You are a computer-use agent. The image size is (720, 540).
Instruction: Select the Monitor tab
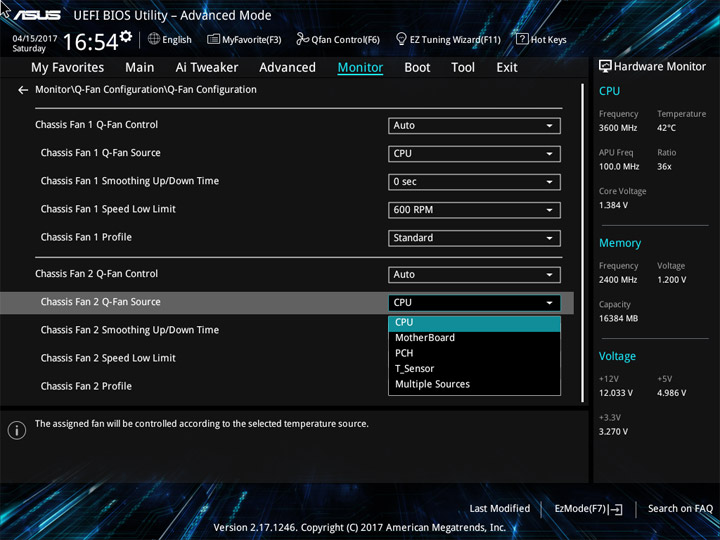point(360,68)
